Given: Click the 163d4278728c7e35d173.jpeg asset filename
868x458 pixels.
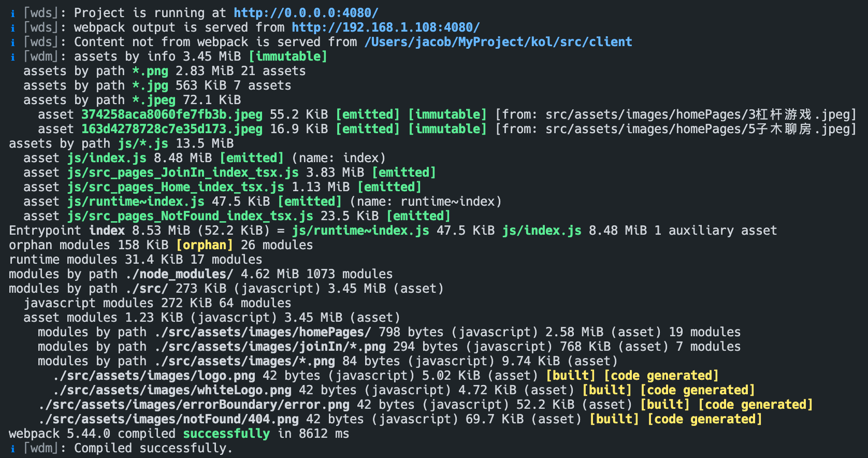Looking at the screenshot, I should 171,129.
